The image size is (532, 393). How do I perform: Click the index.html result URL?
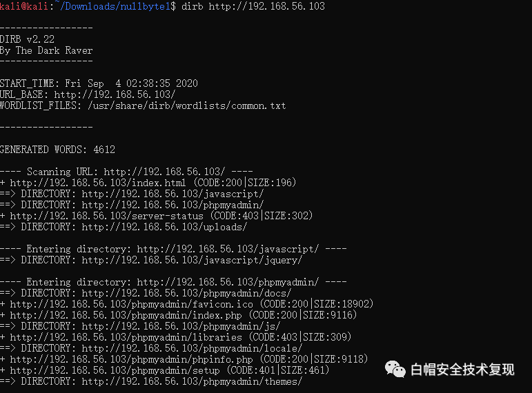[98, 183]
